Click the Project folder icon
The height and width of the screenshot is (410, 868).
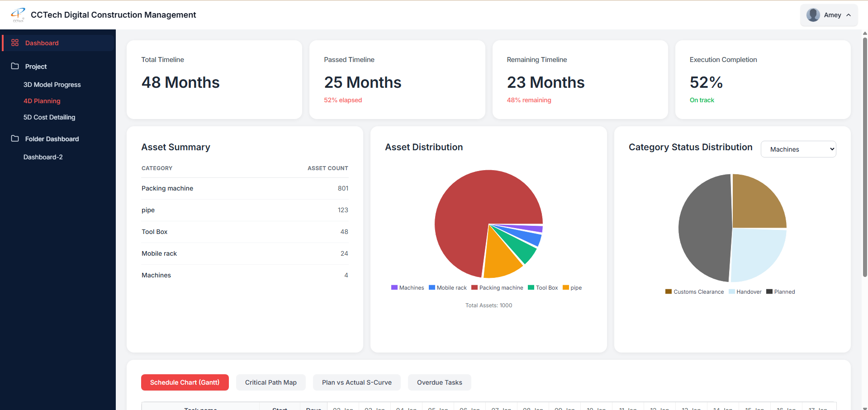[x=15, y=66]
